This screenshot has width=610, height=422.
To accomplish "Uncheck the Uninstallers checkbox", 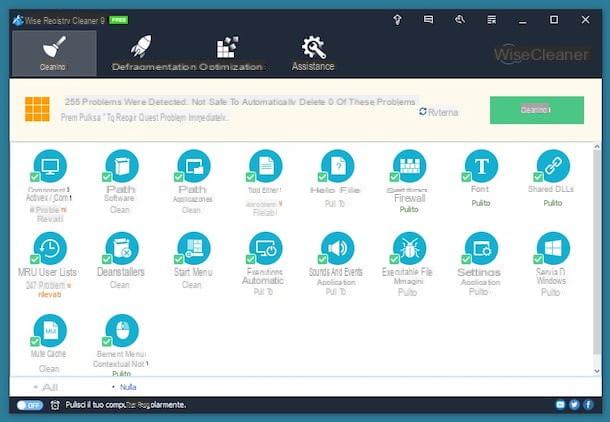I will 107,259.
